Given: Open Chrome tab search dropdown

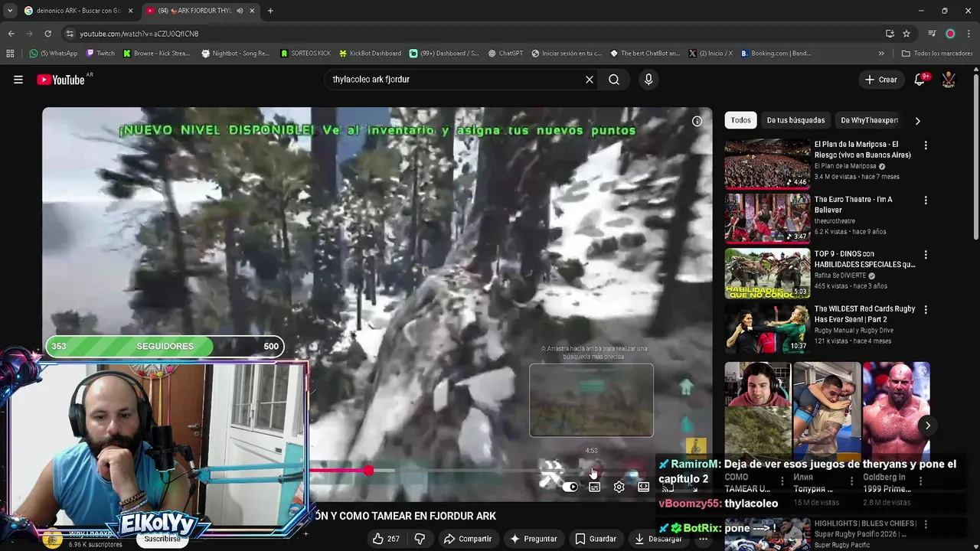Looking at the screenshot, I should (10, 11).
